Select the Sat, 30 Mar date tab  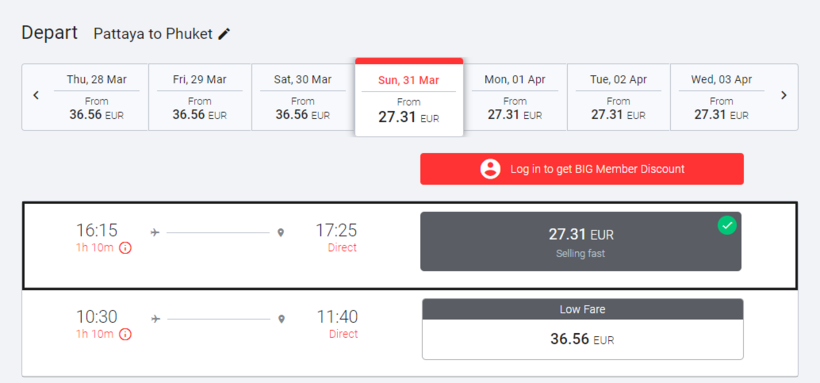[303, 97]
